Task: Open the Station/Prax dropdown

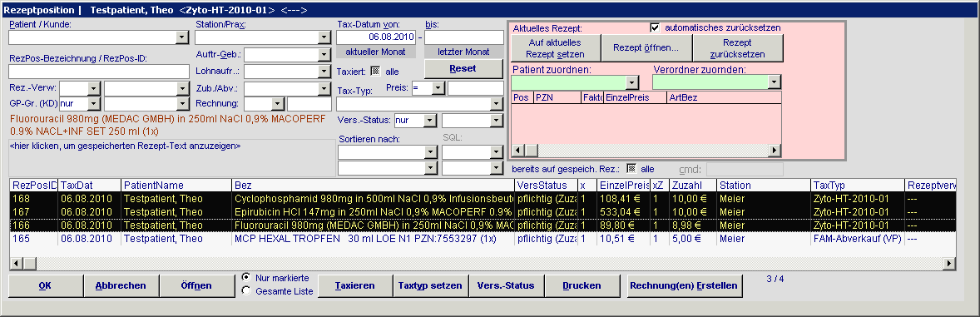Action: [324, 37]
